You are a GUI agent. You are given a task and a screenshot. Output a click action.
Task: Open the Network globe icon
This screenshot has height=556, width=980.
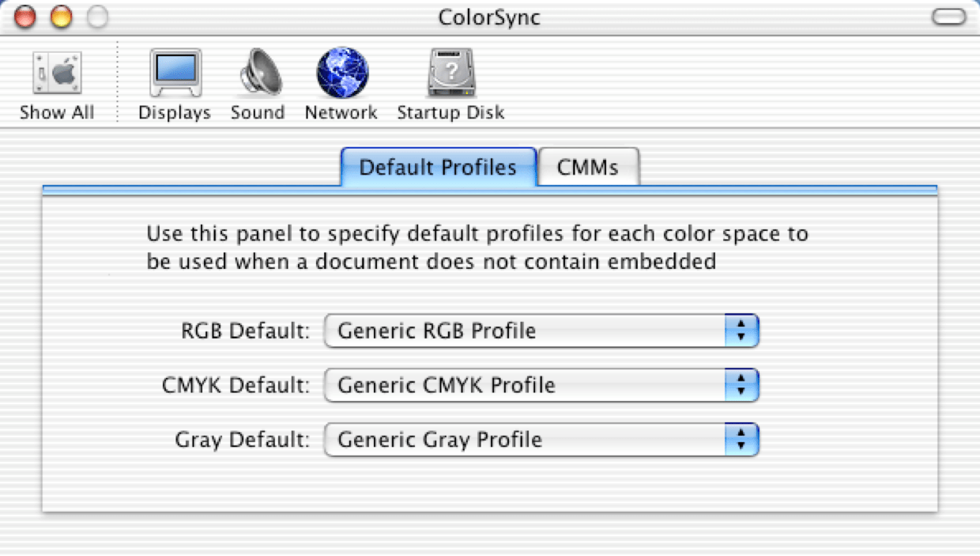click(x=341, y=74)
